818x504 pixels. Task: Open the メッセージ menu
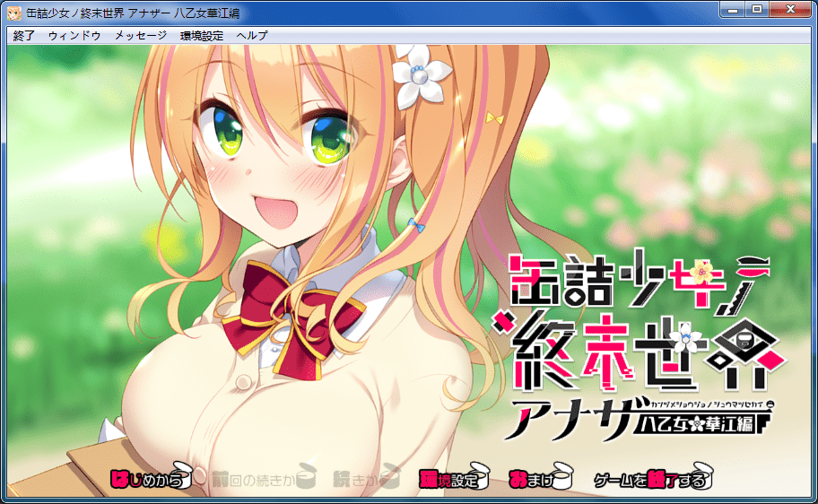point(141,36)
